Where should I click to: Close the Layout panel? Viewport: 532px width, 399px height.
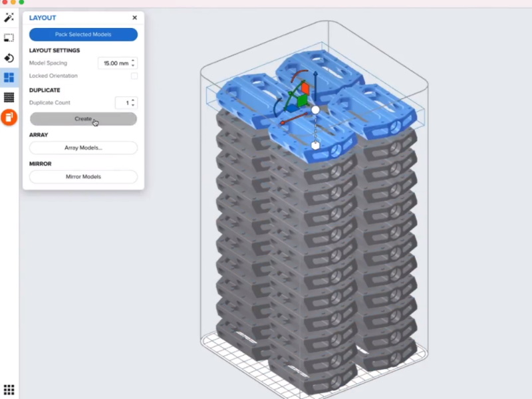click(x=135, y=18)
